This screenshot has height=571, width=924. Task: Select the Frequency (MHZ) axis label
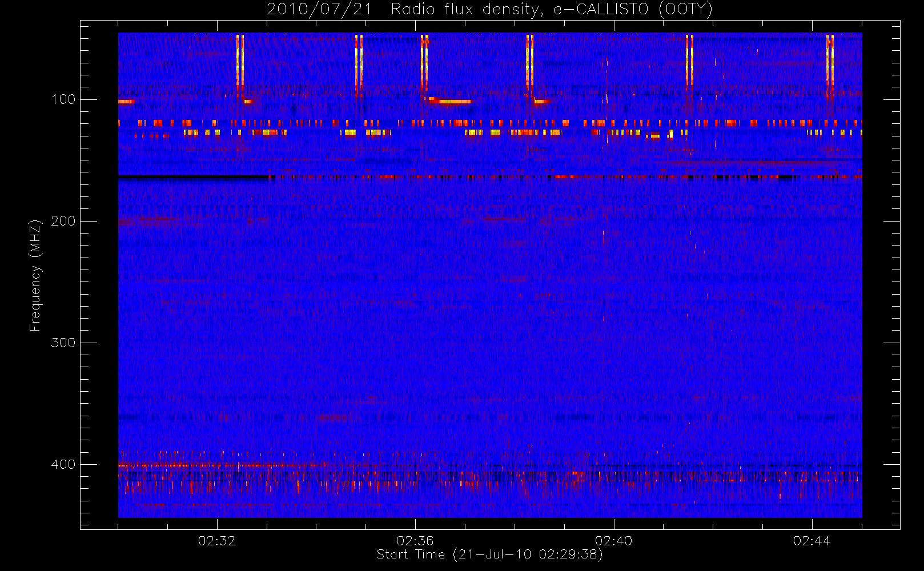click(x=35, y=276)
